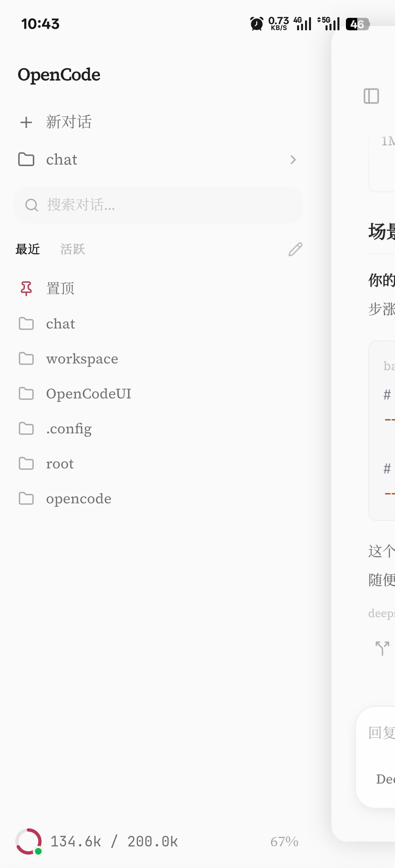
Task: Switch to the 最近 tab
Action: 28,249
